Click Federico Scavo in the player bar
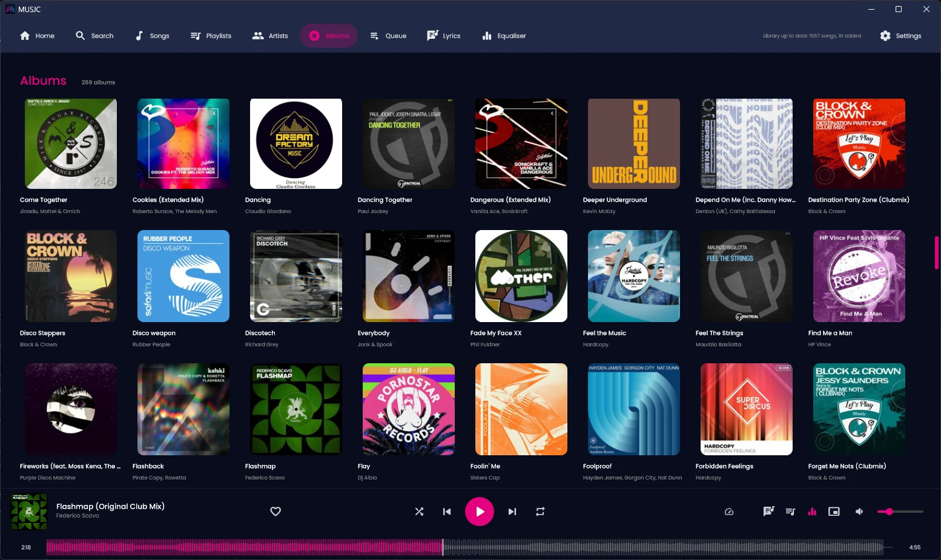 pyautogui.click(x=78, y=516)
